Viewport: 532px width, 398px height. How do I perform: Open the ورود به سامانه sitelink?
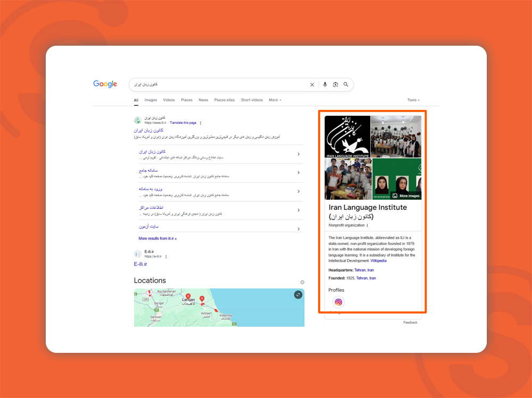point(151,189)
